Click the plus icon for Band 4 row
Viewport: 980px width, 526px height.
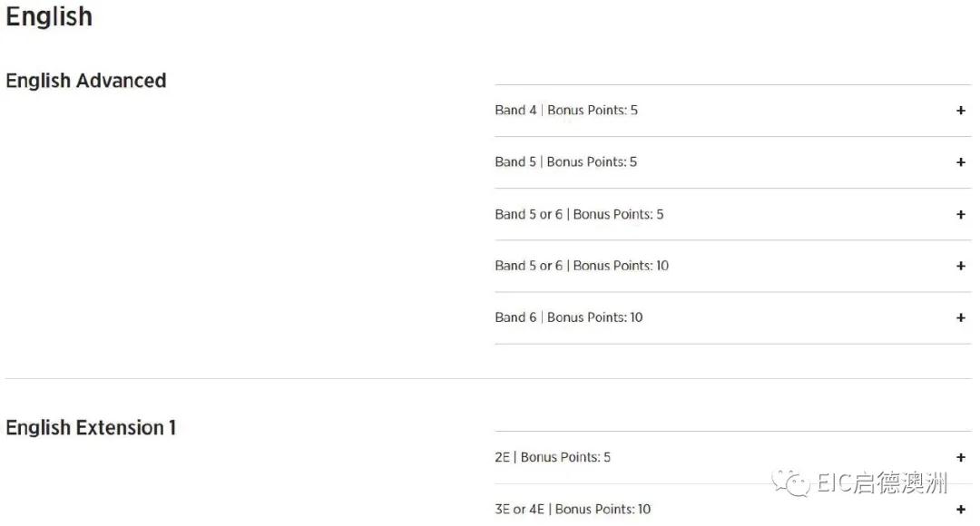[961, 111]
